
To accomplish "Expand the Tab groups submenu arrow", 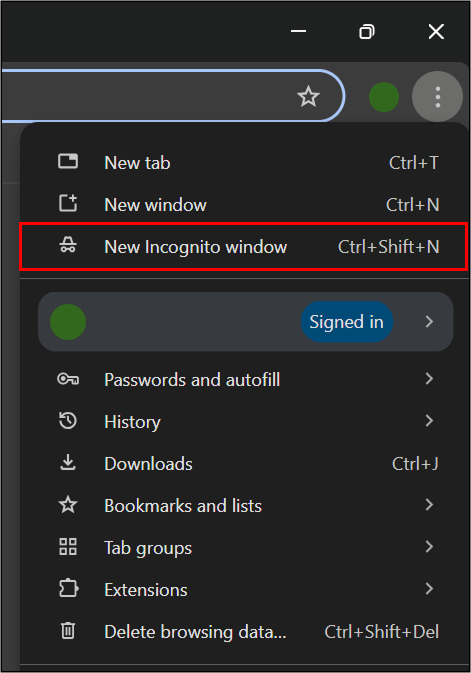I will [429, 546].
